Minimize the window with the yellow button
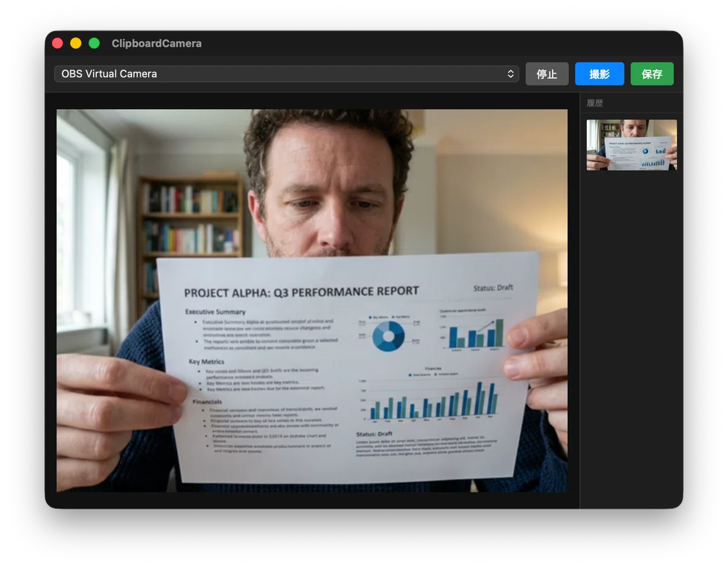 (76, 44)
